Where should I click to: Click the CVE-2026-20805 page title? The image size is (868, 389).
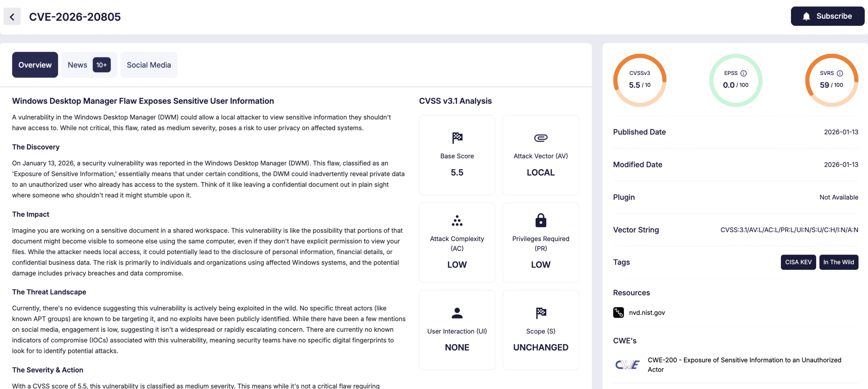click(75, 17)
